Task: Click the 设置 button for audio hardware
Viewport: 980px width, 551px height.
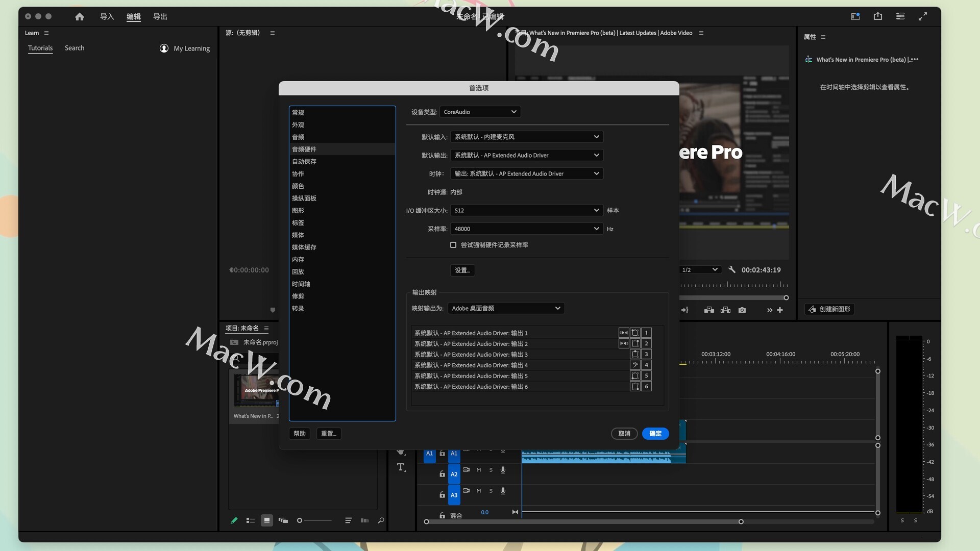Action: pos(462,270)
